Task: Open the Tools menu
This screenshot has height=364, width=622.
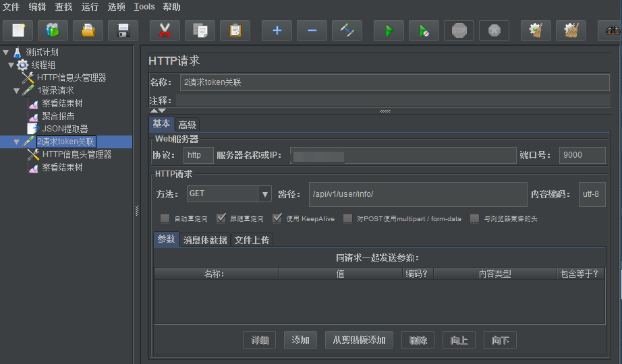Action: coord(144,7)
